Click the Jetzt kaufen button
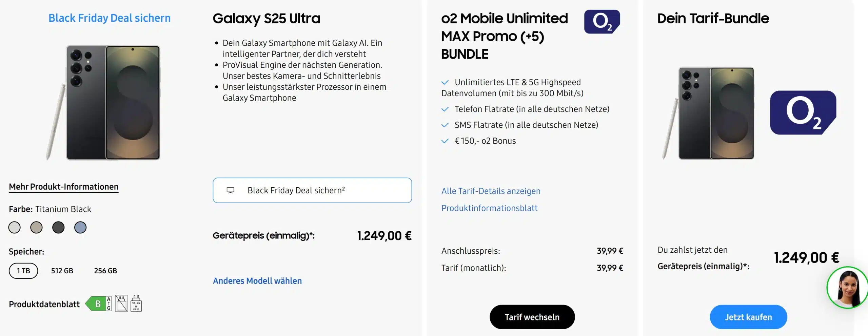 tap(748, 317)
